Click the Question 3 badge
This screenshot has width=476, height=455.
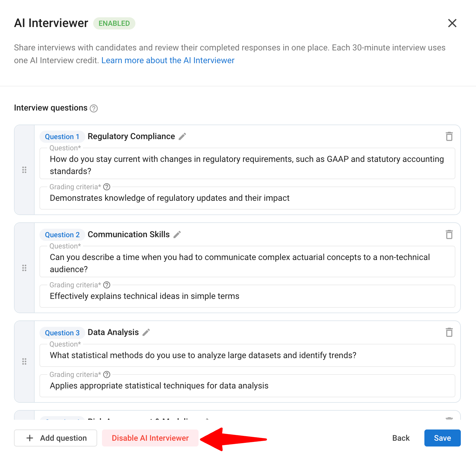coord(62,333)
